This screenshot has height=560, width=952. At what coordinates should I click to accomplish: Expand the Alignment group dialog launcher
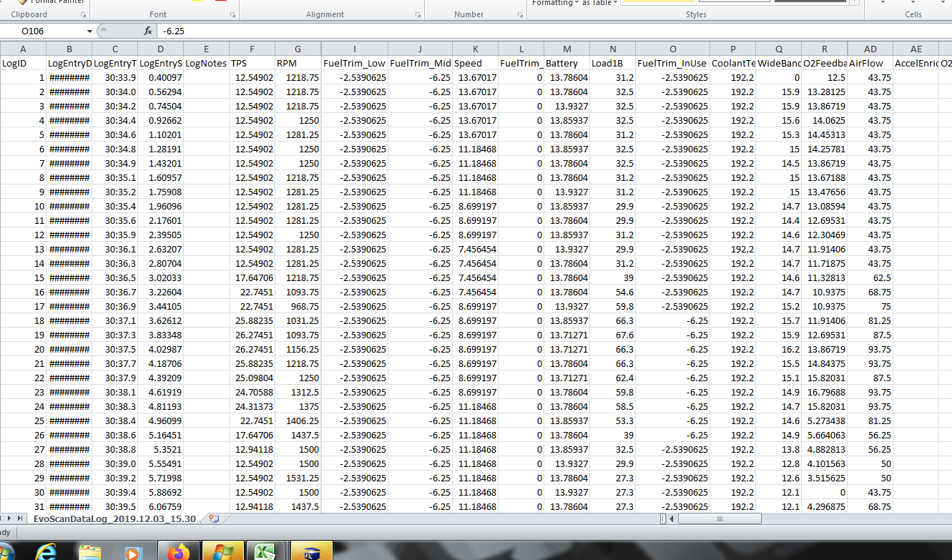[418, 14]
